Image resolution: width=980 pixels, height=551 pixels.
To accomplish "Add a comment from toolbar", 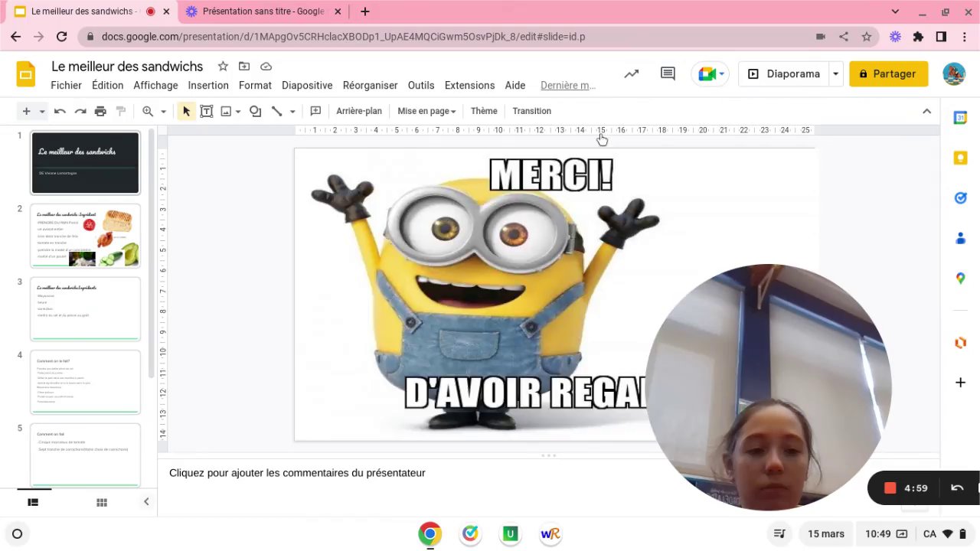I will click(315, 111).
